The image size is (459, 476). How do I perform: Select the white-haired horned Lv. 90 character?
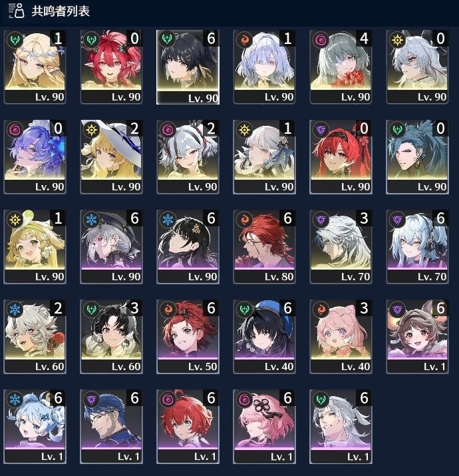[x=417, y=67]
